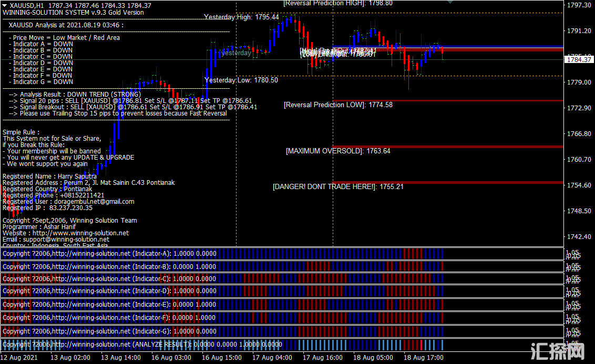Click the Reversal Prediction LOW label

338,105
